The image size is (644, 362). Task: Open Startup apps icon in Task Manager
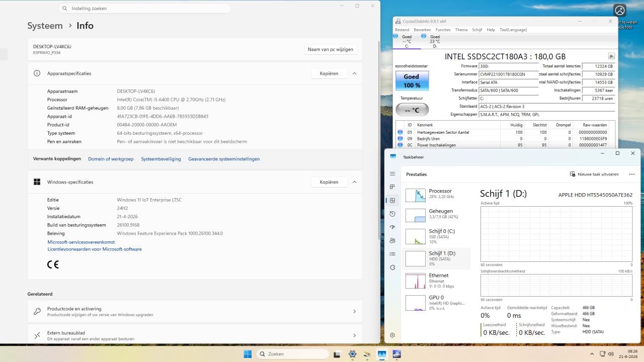pyautogui.click(x=392, y=227)
